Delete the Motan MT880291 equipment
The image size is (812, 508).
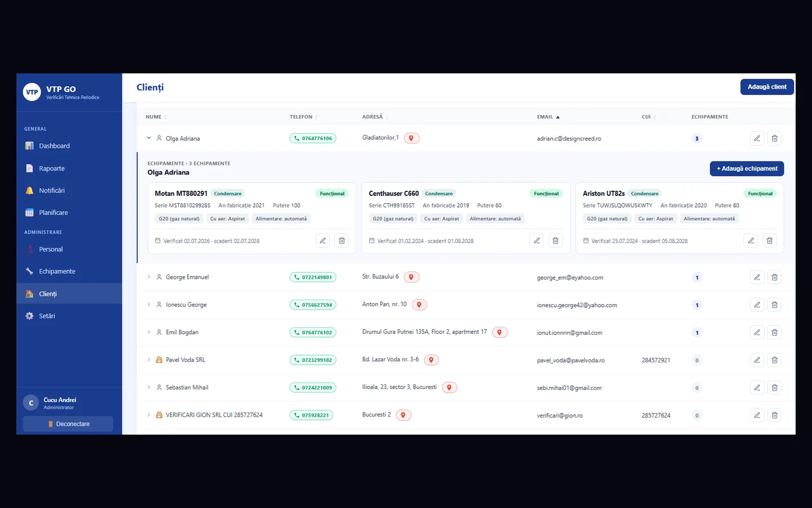[342, 240]
